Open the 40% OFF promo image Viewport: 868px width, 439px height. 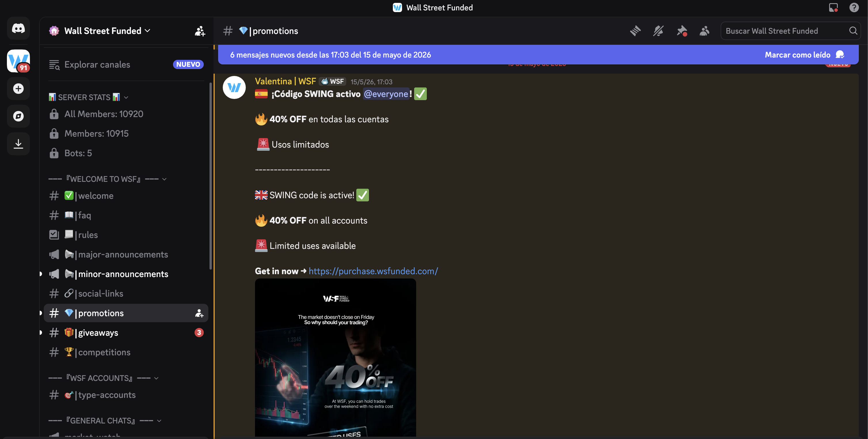335,357
